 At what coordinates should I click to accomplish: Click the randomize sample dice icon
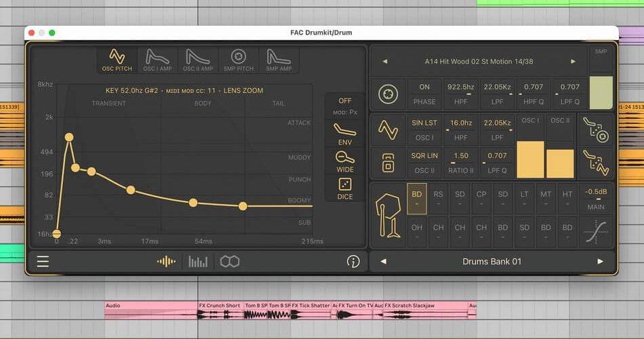click(596, 130)
